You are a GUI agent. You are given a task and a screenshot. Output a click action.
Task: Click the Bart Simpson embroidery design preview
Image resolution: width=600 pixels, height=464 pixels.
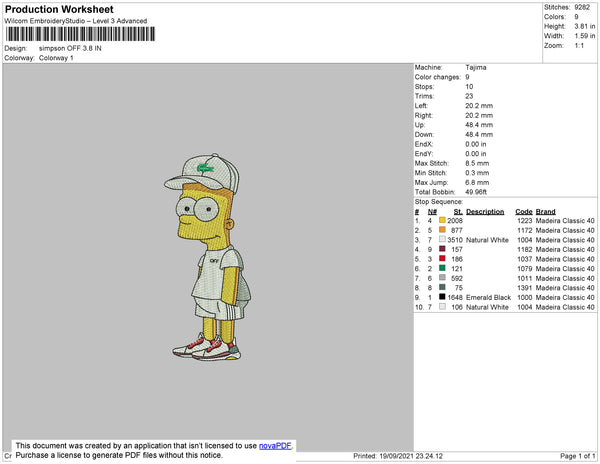(x=208, y=257)
